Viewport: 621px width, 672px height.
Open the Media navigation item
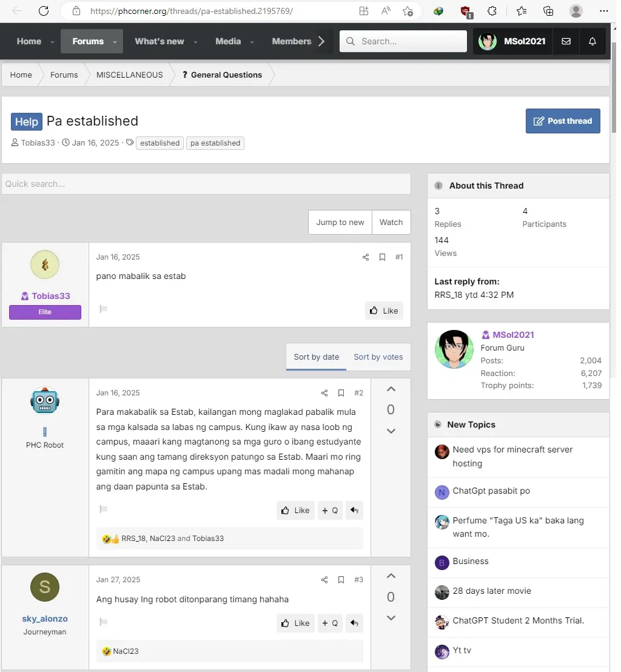228,41
